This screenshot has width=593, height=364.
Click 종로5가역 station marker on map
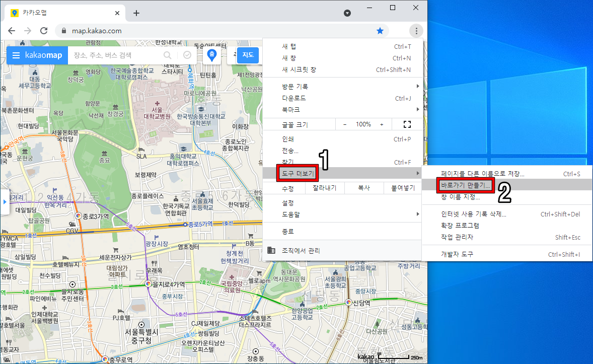click(185, 225)
